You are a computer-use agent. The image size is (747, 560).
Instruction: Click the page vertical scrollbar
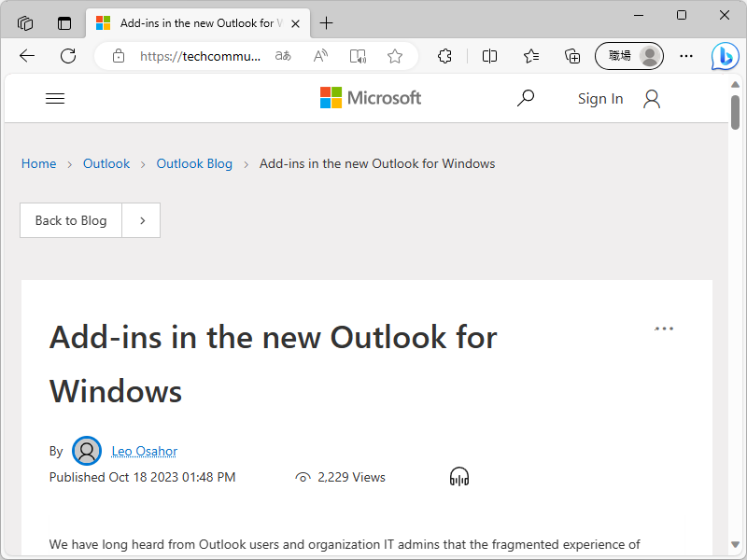pyautogui.click(x=735, y=280)
